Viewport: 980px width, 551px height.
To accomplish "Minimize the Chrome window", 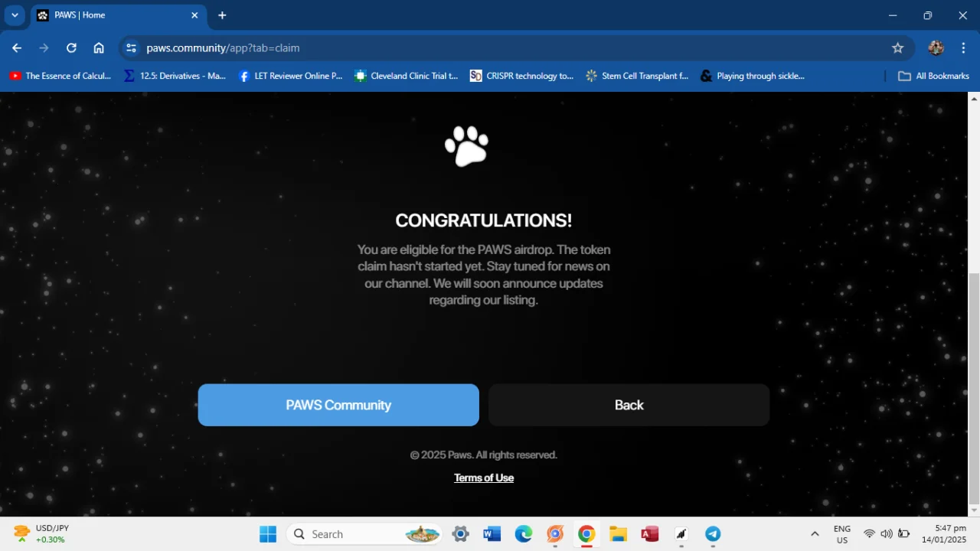I will pyautogui.click(x=893, y=15).
